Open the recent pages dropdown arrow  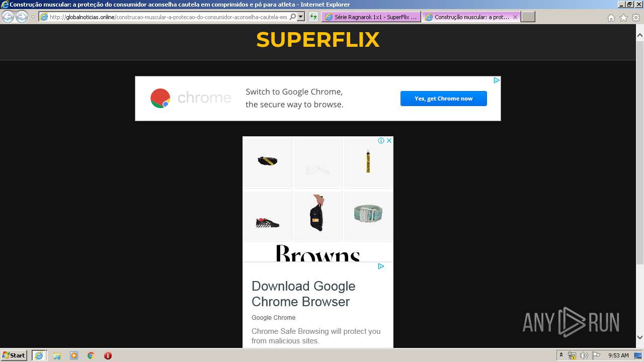point(33,17)
